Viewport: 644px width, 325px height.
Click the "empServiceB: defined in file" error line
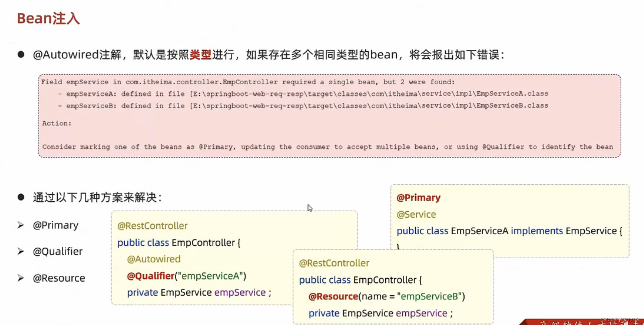303,105
